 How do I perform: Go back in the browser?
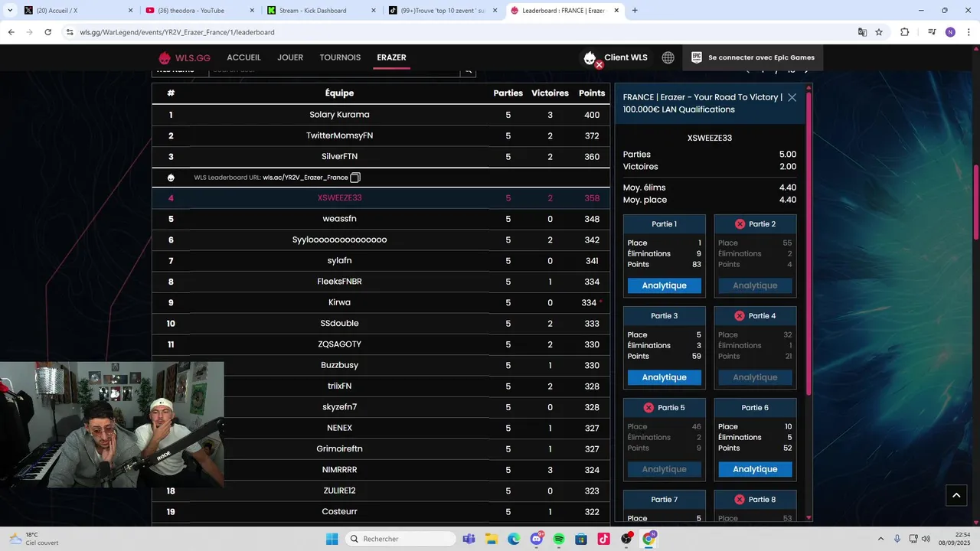click(11, 32)
